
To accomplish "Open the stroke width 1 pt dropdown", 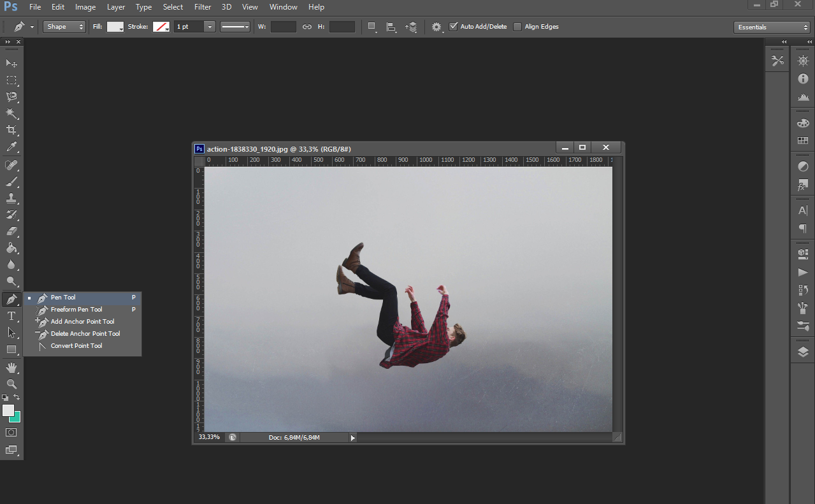I will click(210, 27).
